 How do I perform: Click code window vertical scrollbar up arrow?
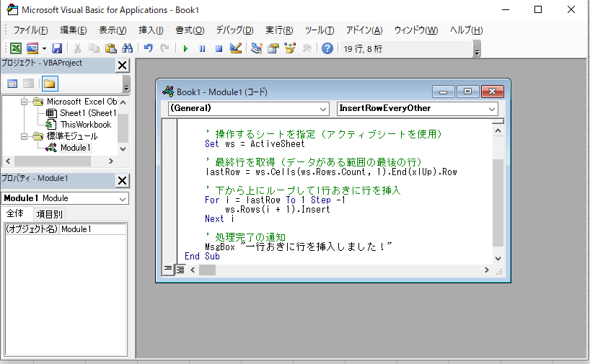point(498,130)
